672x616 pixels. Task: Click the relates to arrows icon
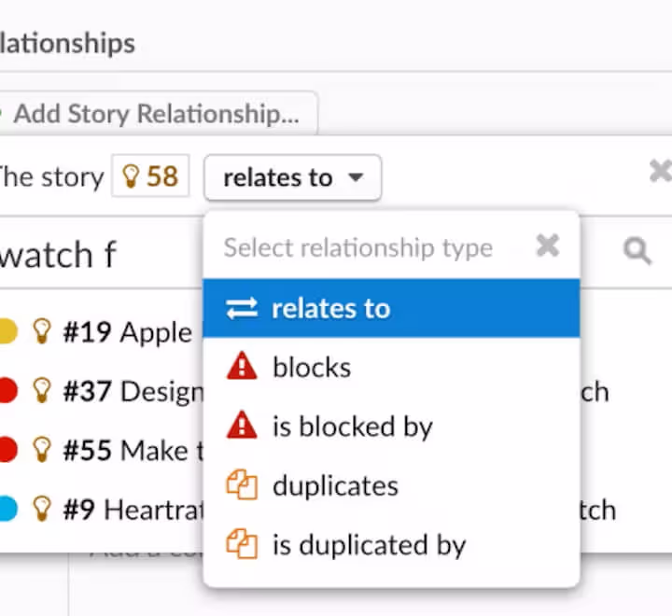pyautogui.click(x=242, y=309)
